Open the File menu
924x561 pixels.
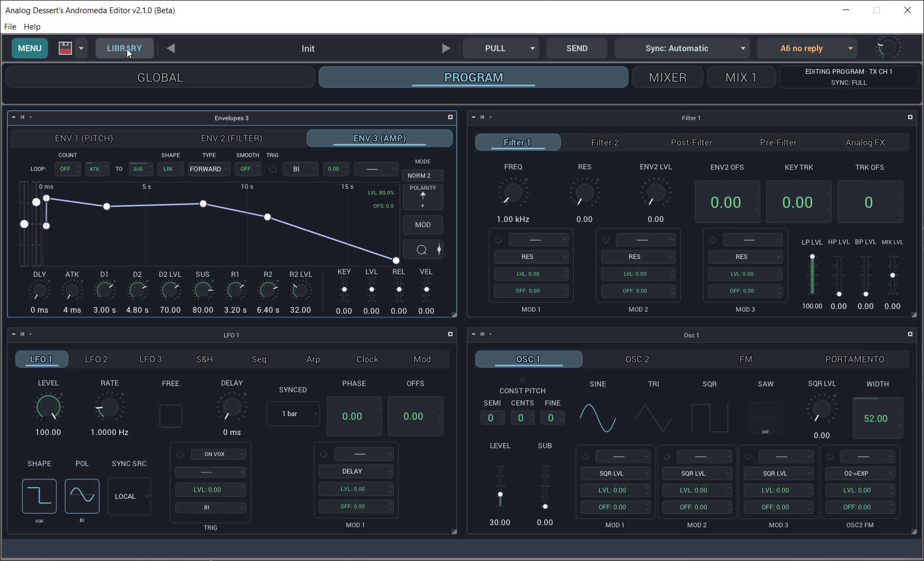(x=10, y=26)
